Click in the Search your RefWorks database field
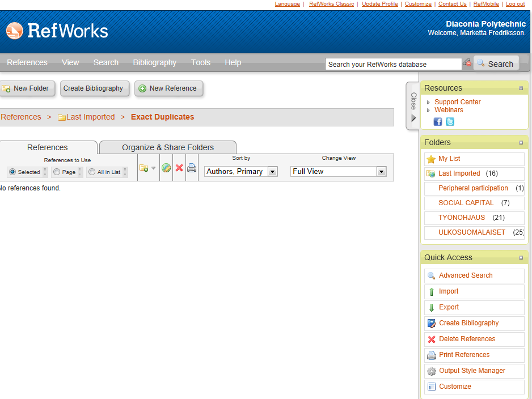The height and width of the screenshot is (399, 532). [393, 64]
